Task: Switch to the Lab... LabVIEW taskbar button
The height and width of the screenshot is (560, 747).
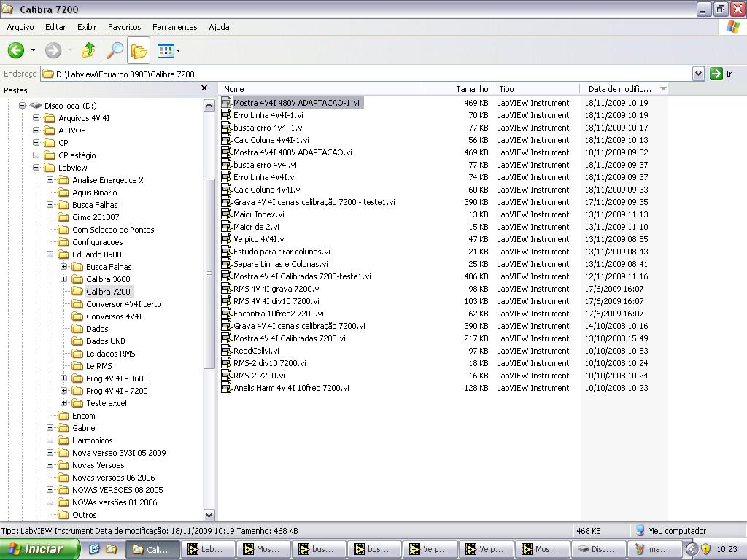Action: (x=208, y=549)
